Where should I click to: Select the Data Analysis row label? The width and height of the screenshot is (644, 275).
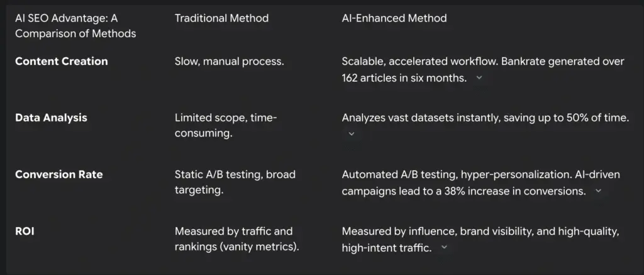click(51, 118)
